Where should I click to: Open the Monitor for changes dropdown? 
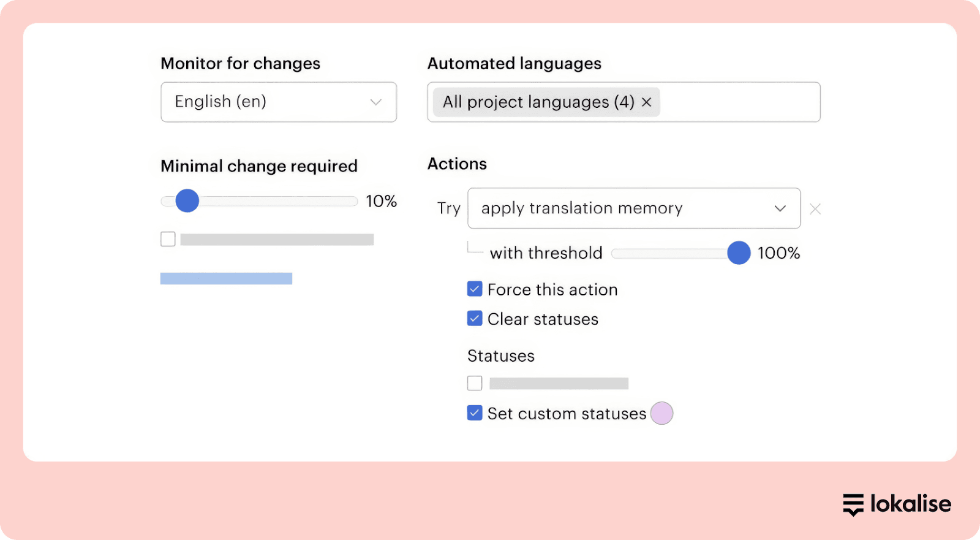point(278,102)
